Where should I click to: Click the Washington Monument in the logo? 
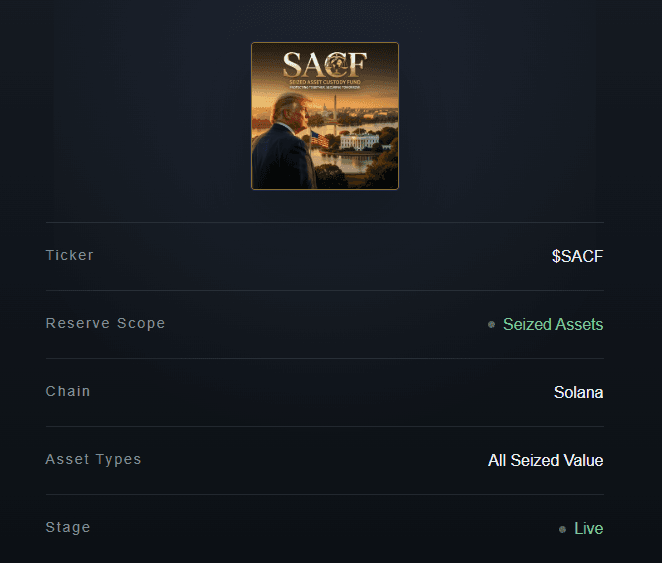point(336,110)
